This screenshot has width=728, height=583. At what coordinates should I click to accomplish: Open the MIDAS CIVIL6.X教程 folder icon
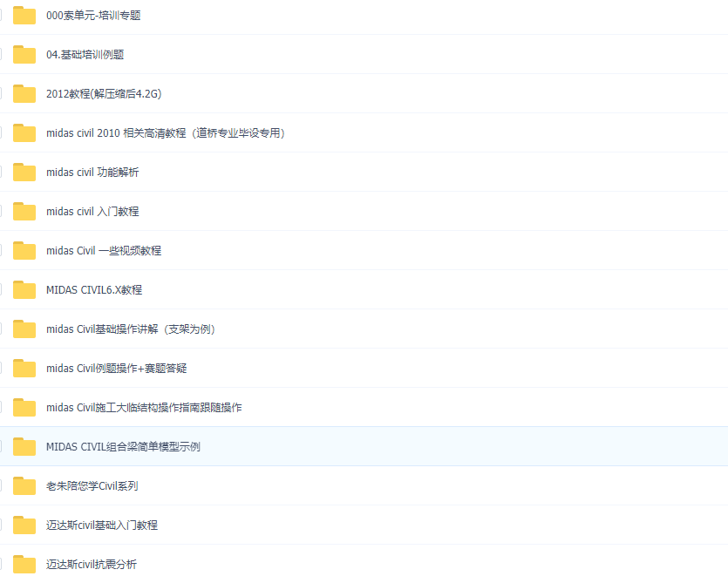pyautogui.click(x=24, y=289)
